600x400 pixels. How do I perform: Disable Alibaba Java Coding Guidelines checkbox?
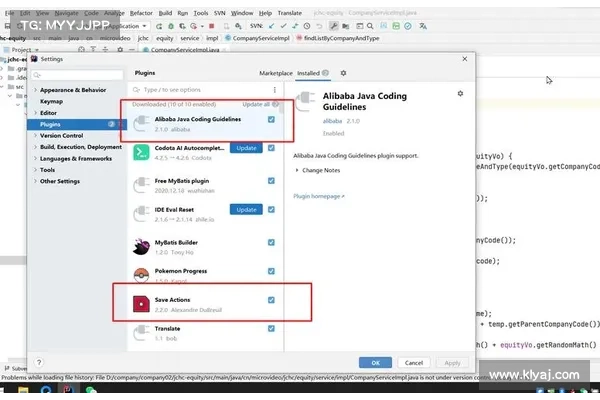click(271, 119)
